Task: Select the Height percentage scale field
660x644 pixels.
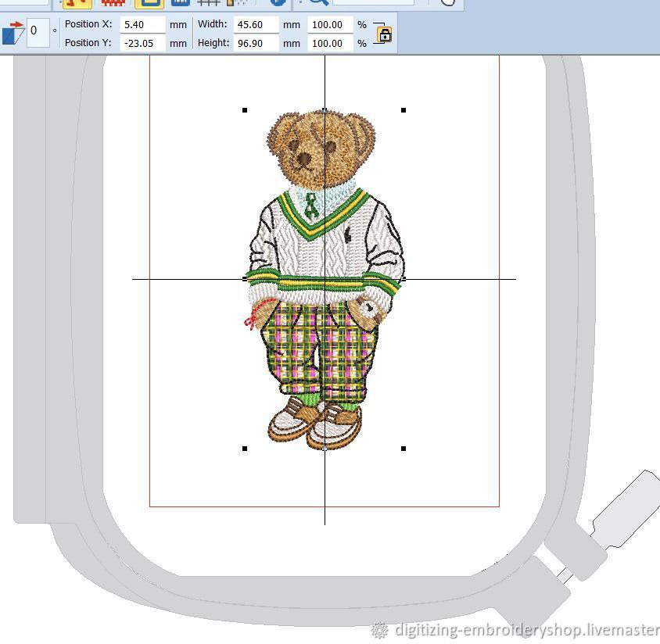Action: tap(328, 43)
